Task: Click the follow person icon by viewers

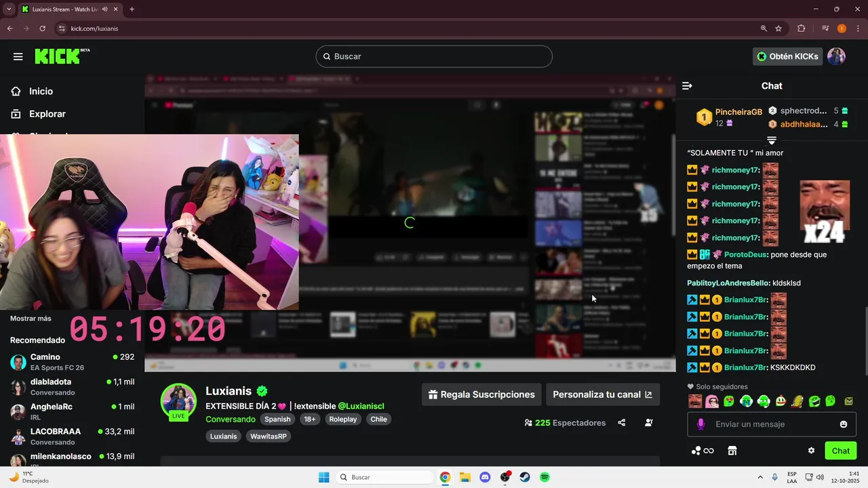Action: (649, 423)
